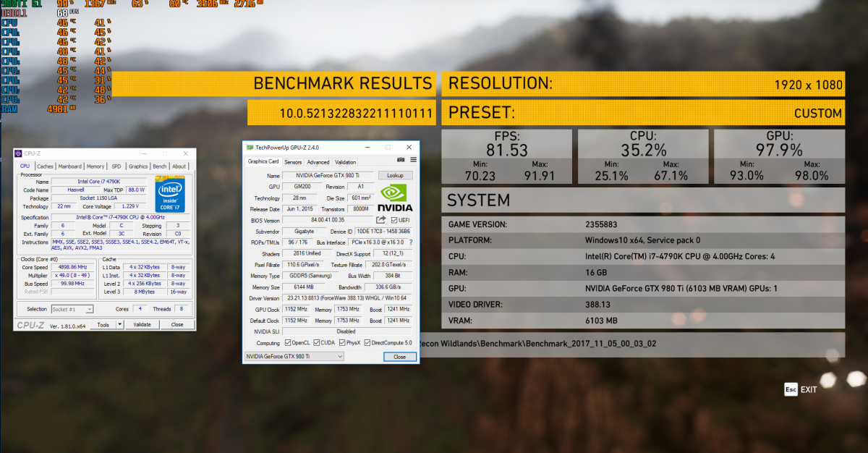Screen dimensions: 868x453
Task: Switch to the Caches tab in CPU-Z
Action: point(46,166)
